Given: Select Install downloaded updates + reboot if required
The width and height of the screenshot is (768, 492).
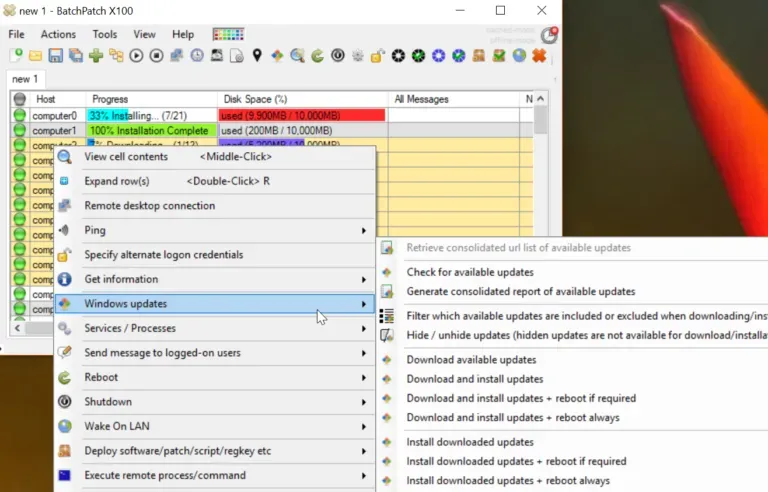Looking at the screenshot, I should click(516, 461).
